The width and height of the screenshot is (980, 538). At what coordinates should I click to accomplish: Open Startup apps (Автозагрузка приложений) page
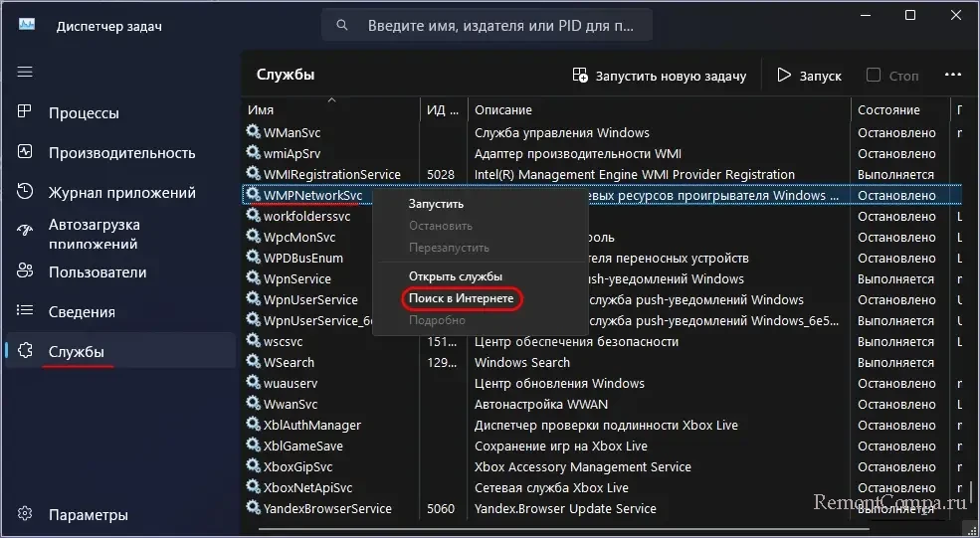[95, 233]
